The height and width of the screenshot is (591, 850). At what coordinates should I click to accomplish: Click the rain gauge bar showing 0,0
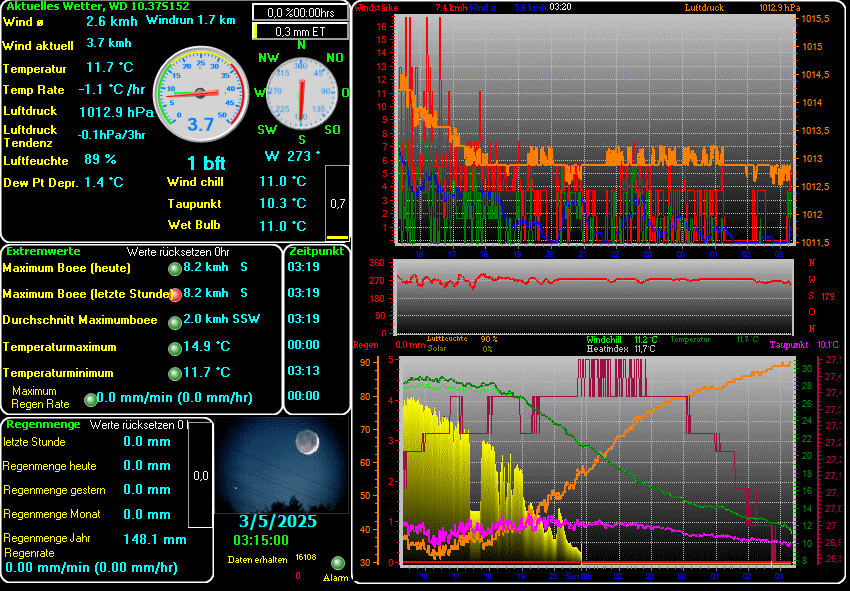(x=200, y=474)
